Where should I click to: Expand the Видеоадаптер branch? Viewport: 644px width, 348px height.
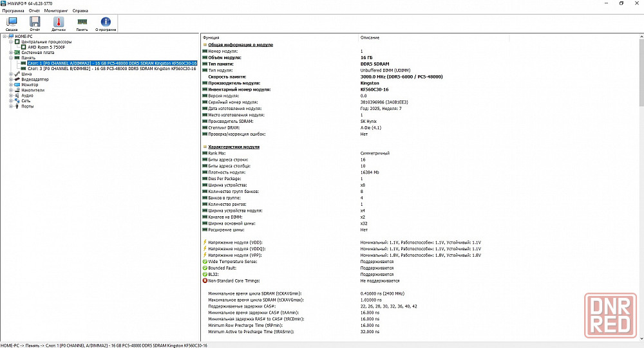11,79
